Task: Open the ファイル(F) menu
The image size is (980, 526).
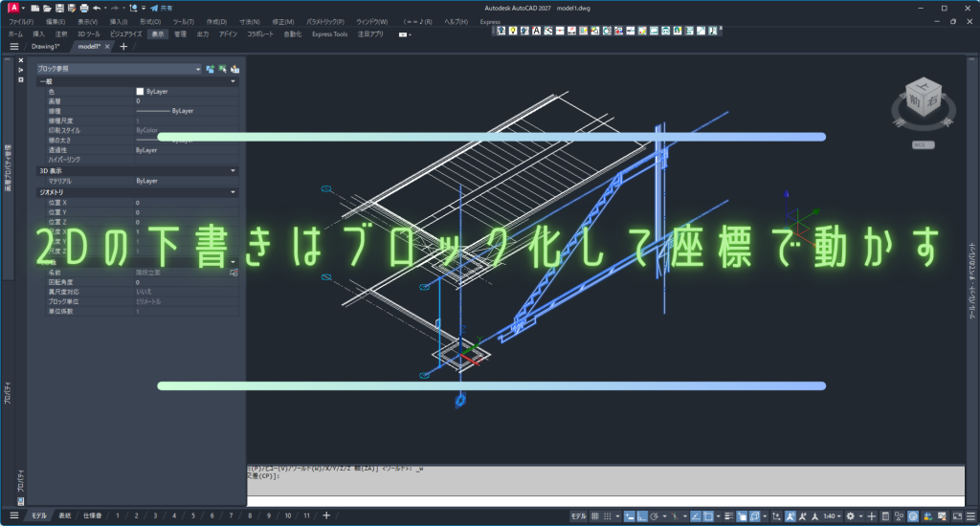Action: click(x=20, y=21)
